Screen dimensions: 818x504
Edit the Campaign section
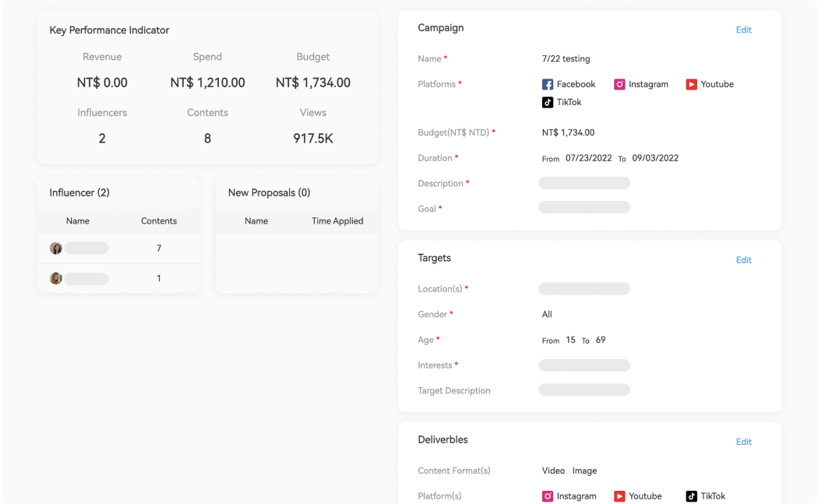click(743, 30)
